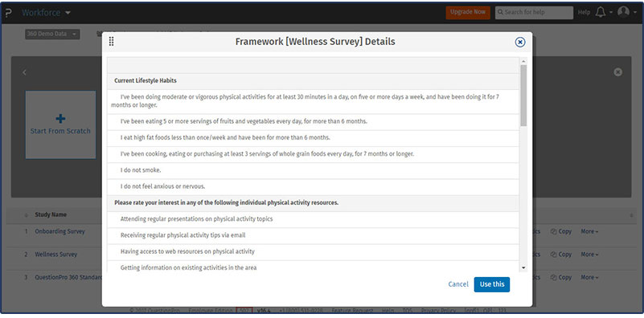The width and height of the screenshot is (644, 318).
Task: Open More menu for QuestionPro 360 row
Action: [589, 277]
